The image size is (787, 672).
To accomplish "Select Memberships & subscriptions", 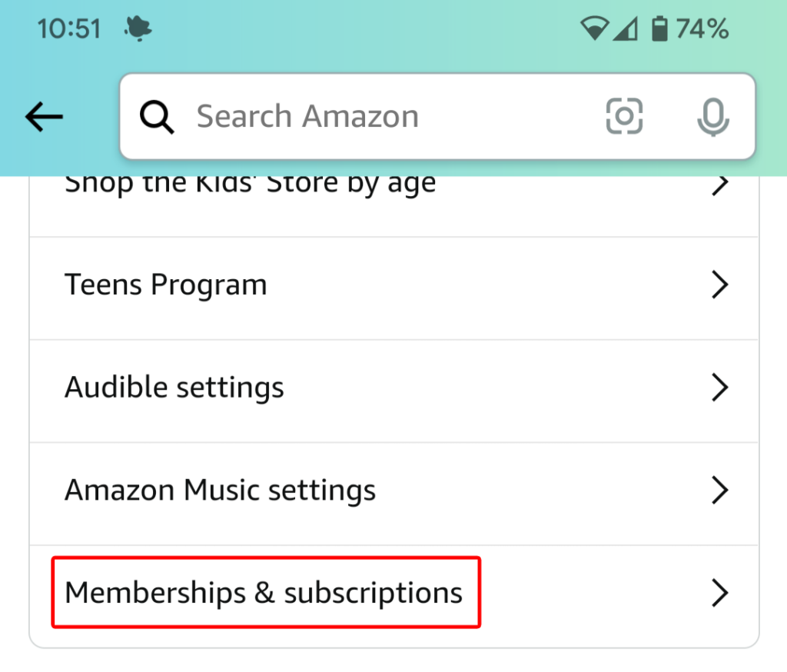I will (x=264, y=593).
